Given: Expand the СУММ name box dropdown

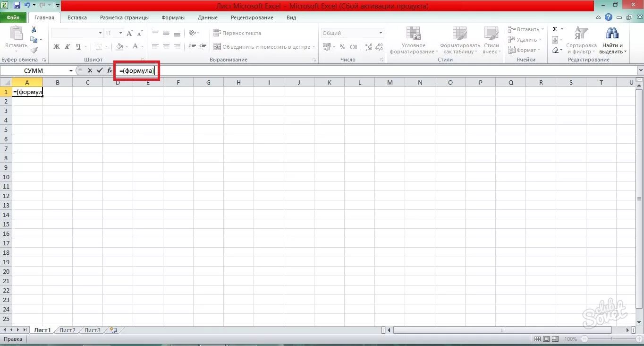Looking at the screenshot, I should click(71, 70).
